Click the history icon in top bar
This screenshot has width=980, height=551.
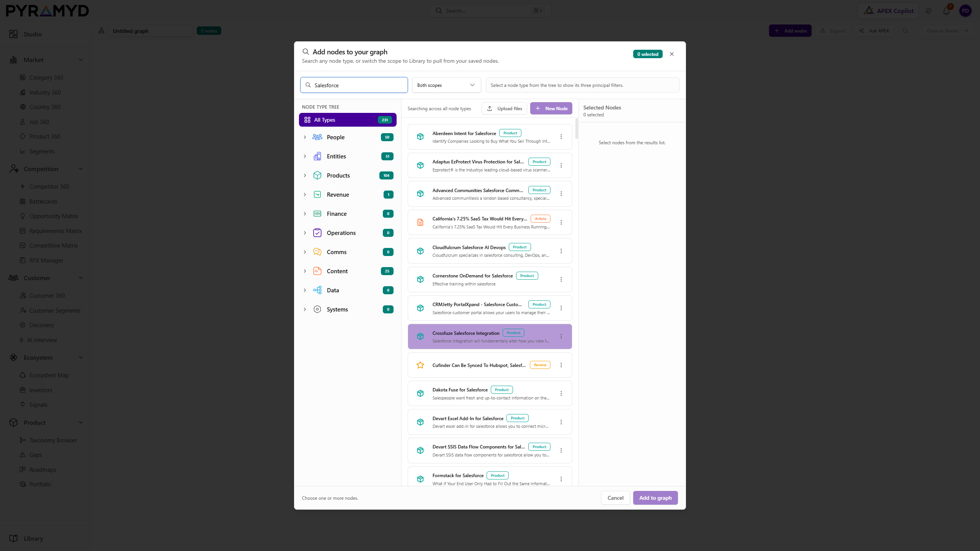tap(929, 11)
